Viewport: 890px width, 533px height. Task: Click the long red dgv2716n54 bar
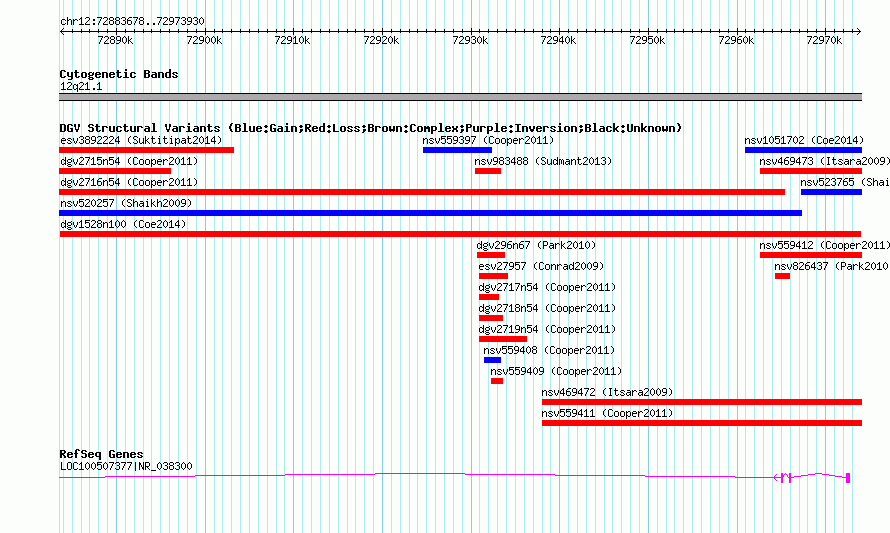point(422,192)
